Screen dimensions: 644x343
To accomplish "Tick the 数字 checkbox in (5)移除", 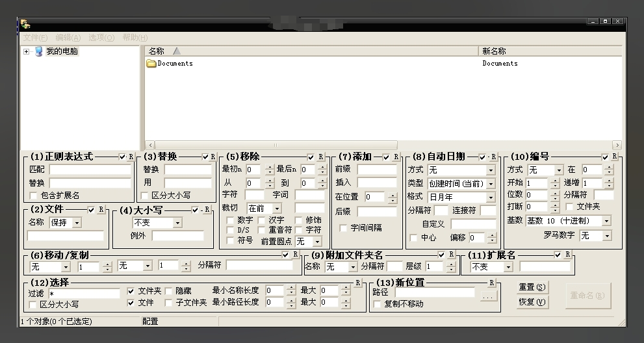I will click(x=231, y=221).
